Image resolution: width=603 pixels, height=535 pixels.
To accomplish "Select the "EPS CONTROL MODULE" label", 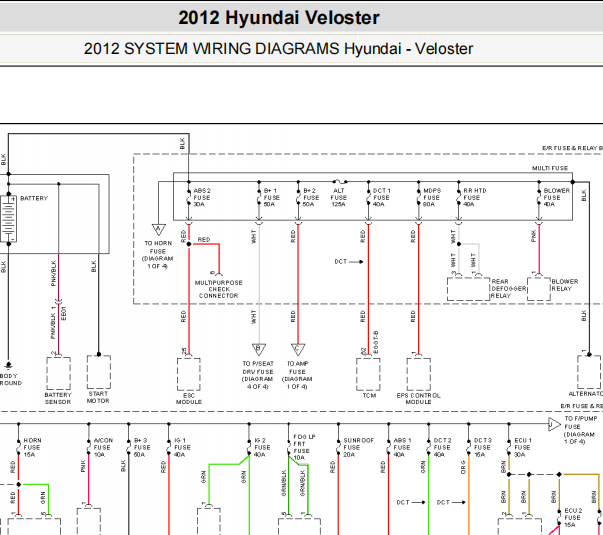I will [418, 399].
